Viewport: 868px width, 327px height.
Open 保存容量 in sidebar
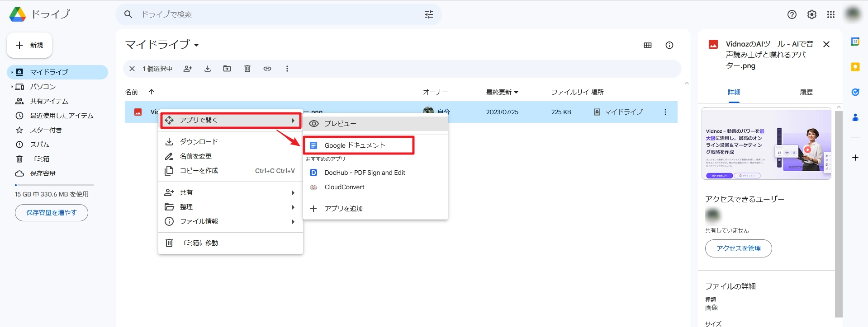click(x=57, y=173)
